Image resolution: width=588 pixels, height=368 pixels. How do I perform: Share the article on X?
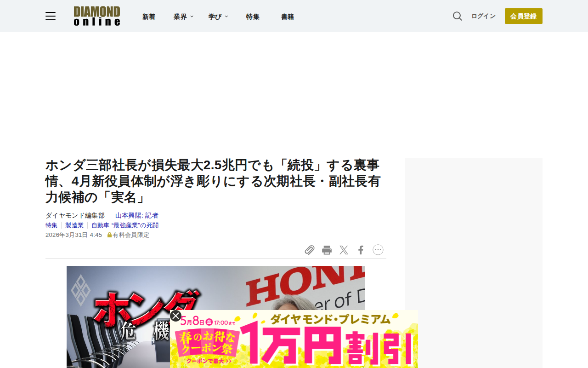pyautogui.click(x=344, y=250)
